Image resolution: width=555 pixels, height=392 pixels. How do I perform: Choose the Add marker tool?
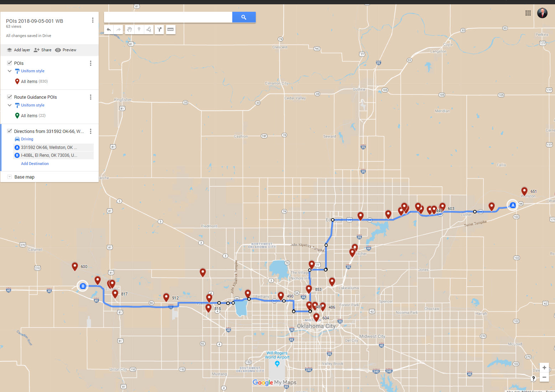(x=139, y=30)
